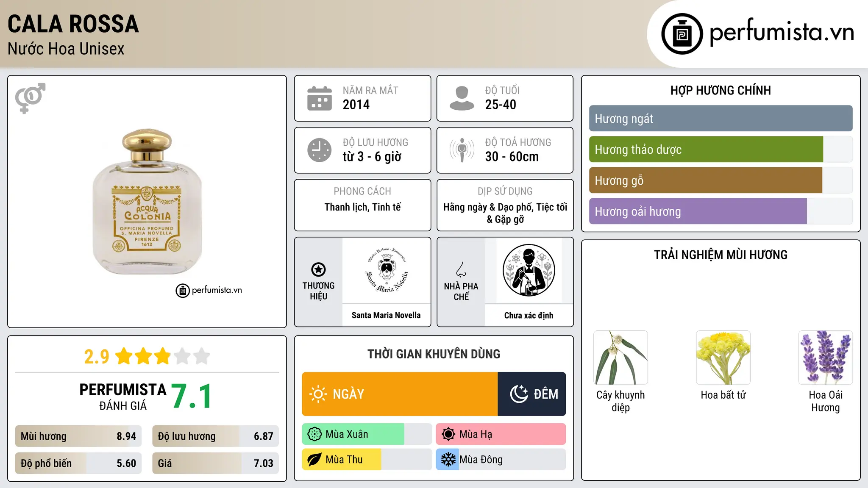Image resolution: width=868 pixels, height=488 pixels.
Task: Select the Hoa bất tử note image
Action: coord(723,358)
